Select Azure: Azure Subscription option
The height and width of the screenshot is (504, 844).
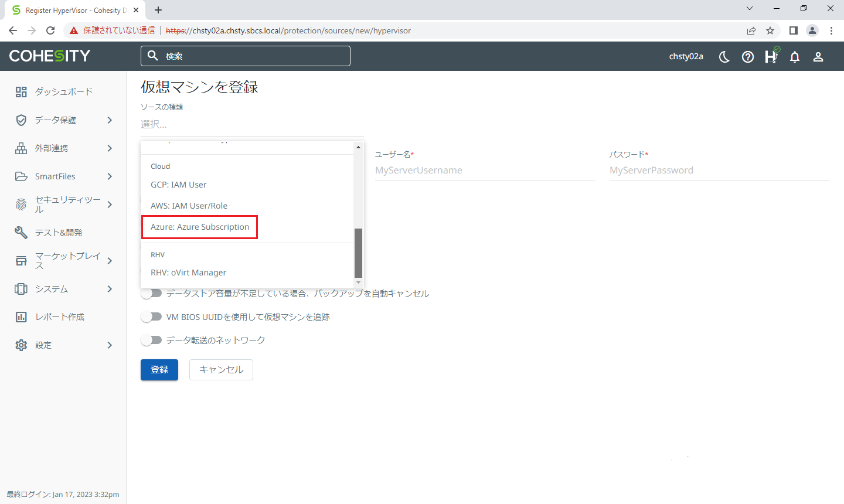tap(247, 227)
